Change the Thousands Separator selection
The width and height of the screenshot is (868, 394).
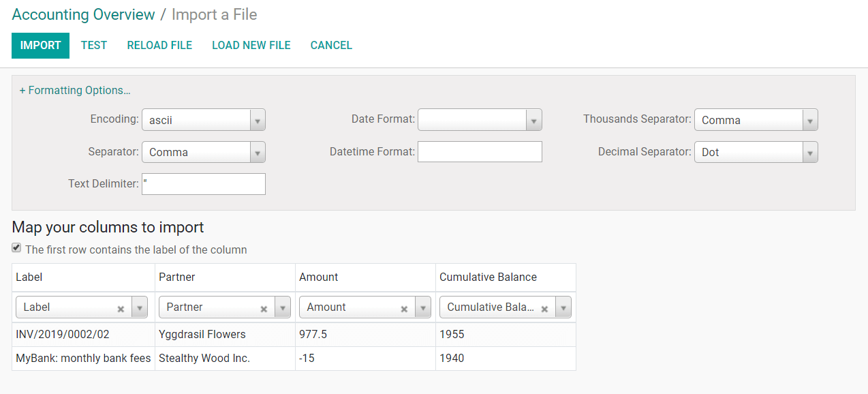point(809,119)
